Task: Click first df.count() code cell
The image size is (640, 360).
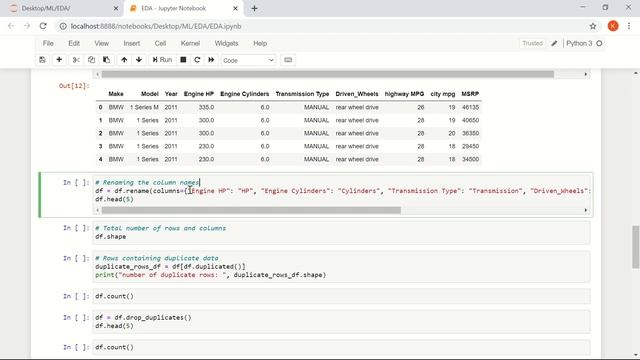Action: tap(341, 296)
